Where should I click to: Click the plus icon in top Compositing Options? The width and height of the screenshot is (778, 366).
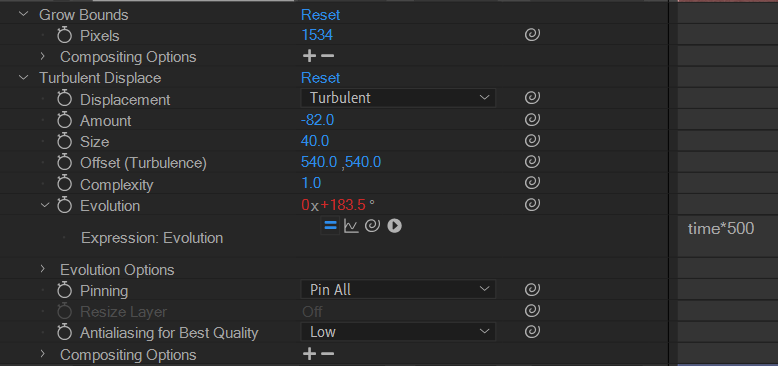click(x=309, y=56)
